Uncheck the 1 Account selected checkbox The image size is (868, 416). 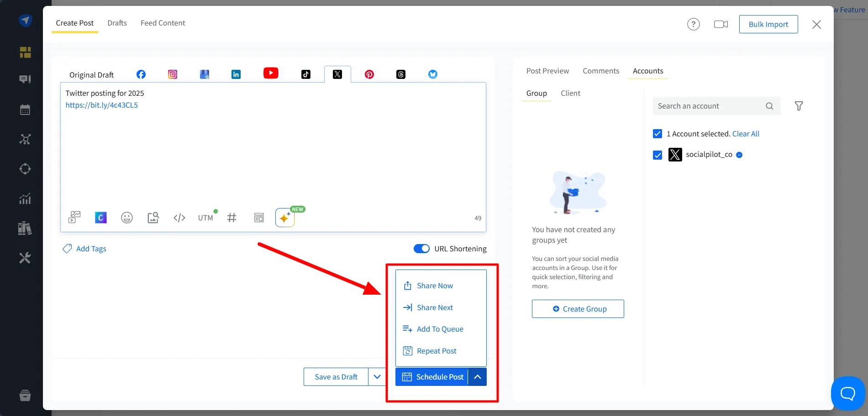click(x=657, y=133)
